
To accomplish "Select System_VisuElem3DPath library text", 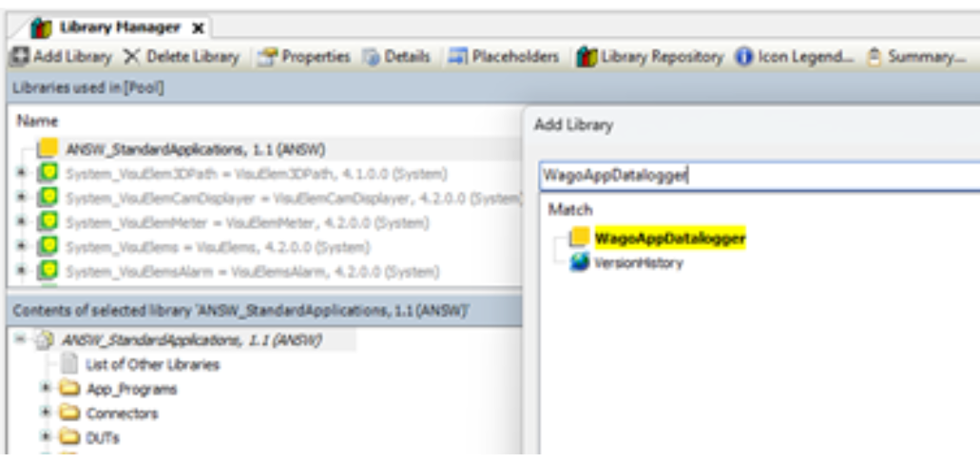I will pos(256,174).
